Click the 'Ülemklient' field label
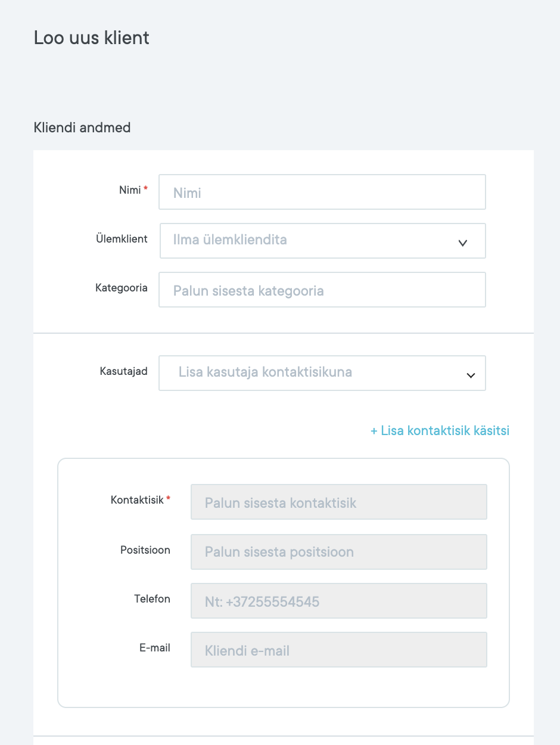This screenshot has width=560, height=745. click(122, 238)
